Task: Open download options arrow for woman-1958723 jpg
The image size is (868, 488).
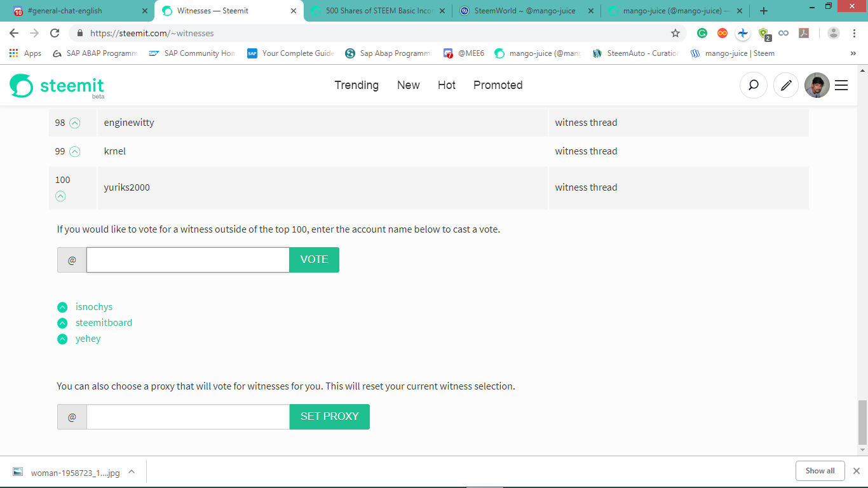Action: pyautogui.click(x=132, y=472)
